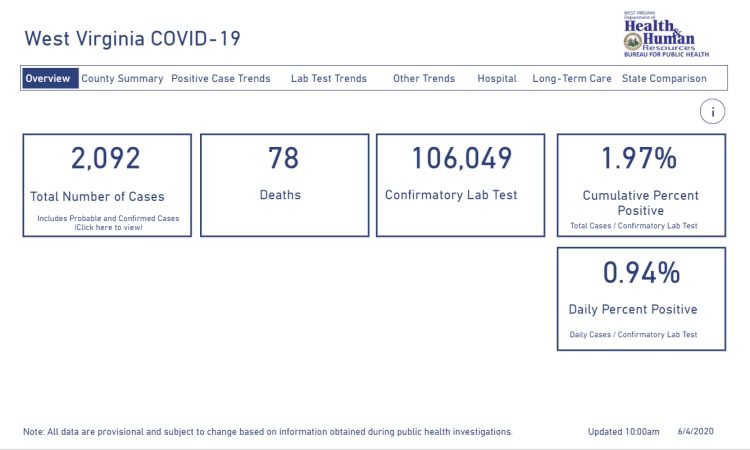Go to the Lab Test Trends tab
750x450 pixels.
328,78
